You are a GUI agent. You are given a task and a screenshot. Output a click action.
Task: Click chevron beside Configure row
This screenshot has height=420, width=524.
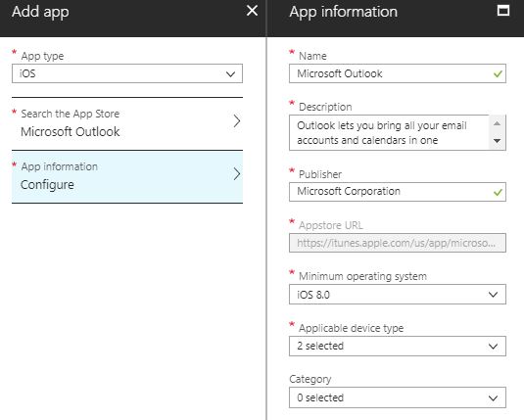(x=237, y=173)
